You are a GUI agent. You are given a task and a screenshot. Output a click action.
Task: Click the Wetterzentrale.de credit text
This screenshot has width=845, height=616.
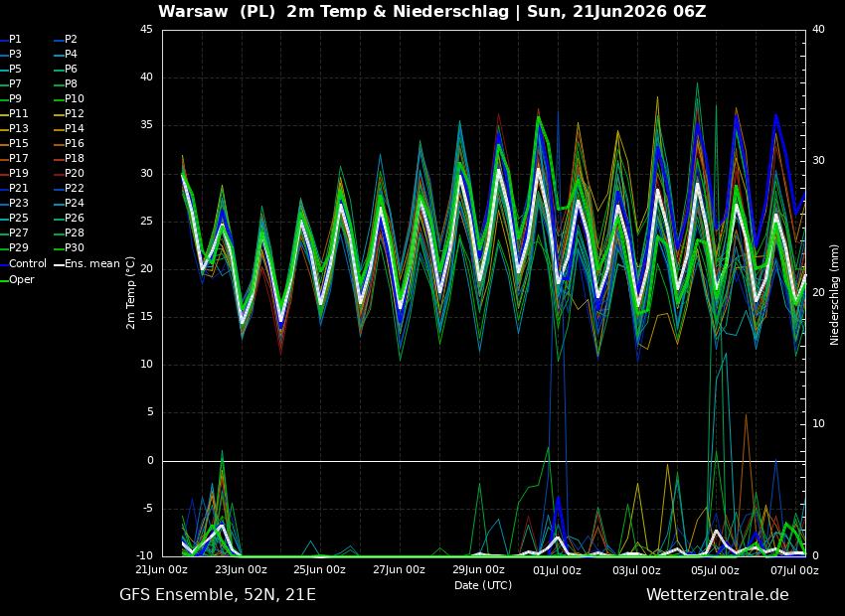(718, 594)
